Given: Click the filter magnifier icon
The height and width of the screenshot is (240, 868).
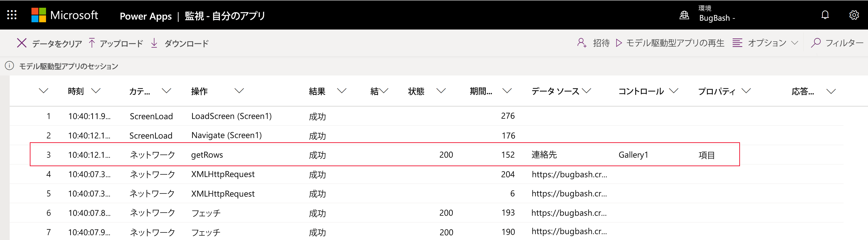Looking at the screenshot, I should pos(816,43).
